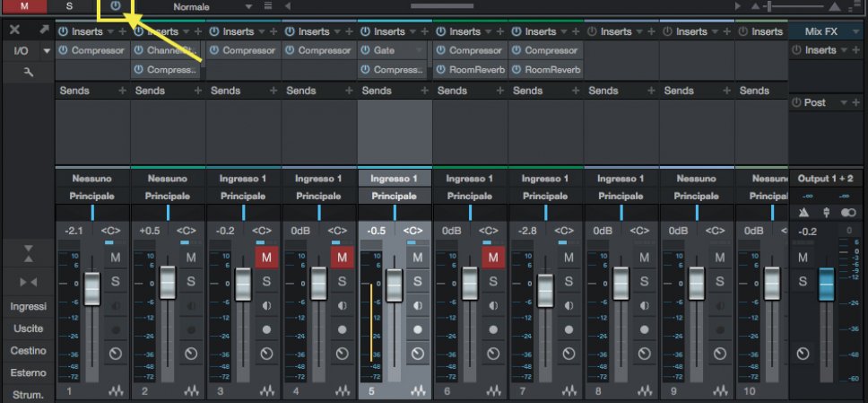The width and height of the screenshot is (868, 403).
Task: Click the left scroll arrow in the top bar
Action: pos(287,6)
